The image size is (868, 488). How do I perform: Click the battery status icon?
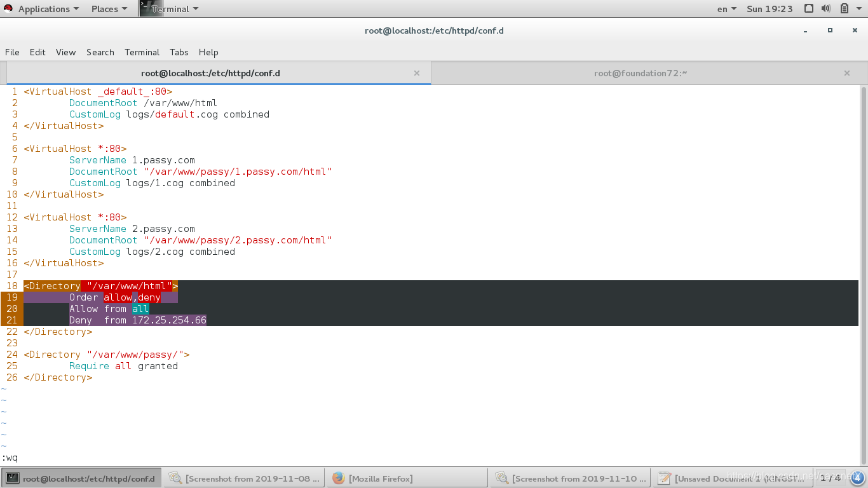[844, 9]
